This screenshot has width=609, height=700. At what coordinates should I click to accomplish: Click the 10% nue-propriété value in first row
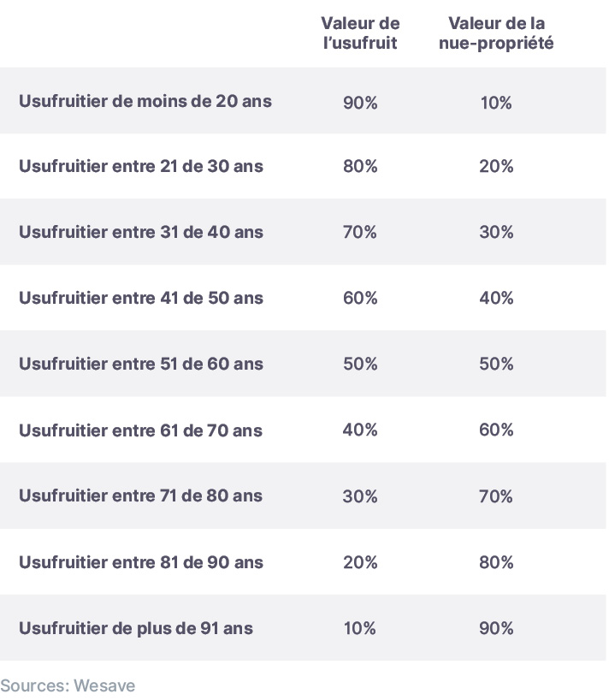coord(496,103)
